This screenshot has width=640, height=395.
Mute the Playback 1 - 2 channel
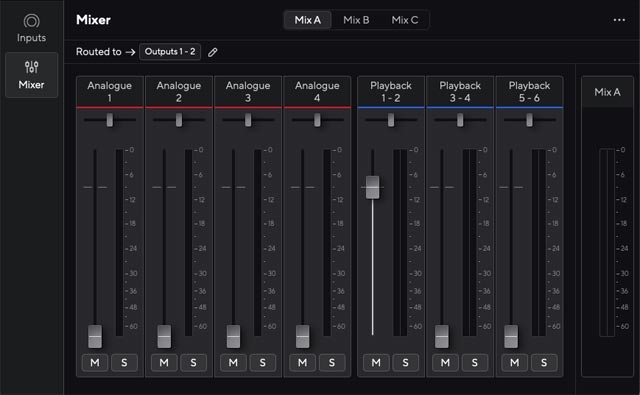tap(376, 362)
